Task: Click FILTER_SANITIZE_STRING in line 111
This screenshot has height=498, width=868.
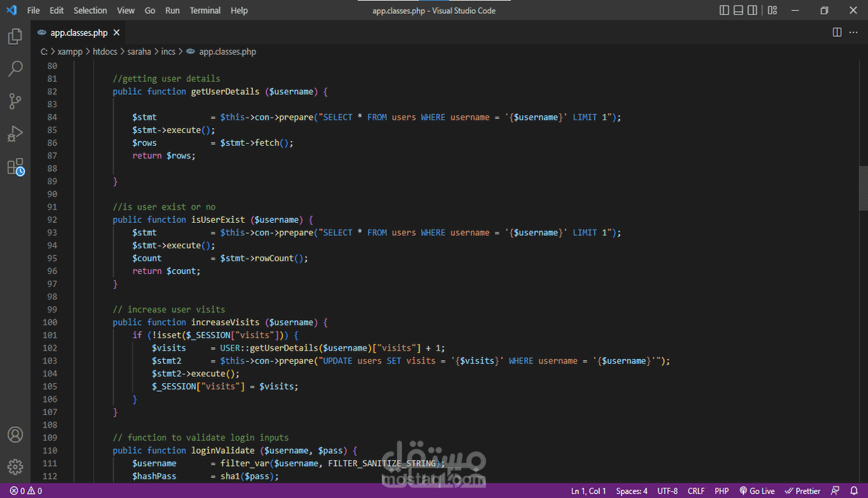Action: click(382, 463)
